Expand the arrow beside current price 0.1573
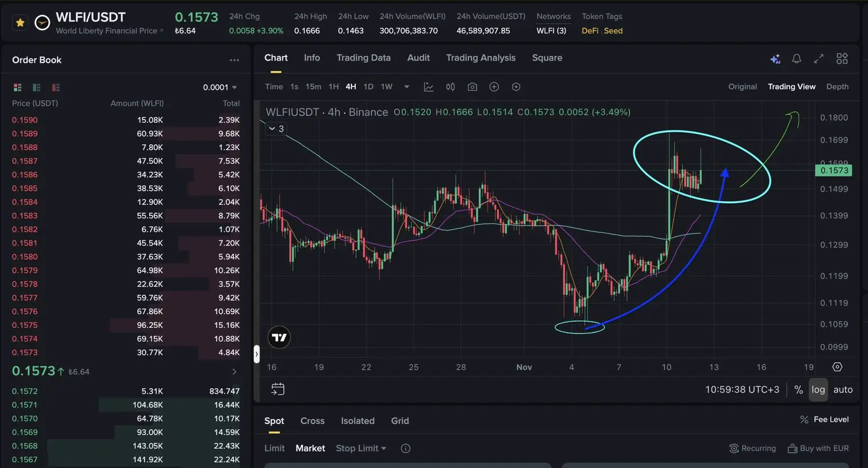The height and width of the screenshot is (468, 868). 234,371
